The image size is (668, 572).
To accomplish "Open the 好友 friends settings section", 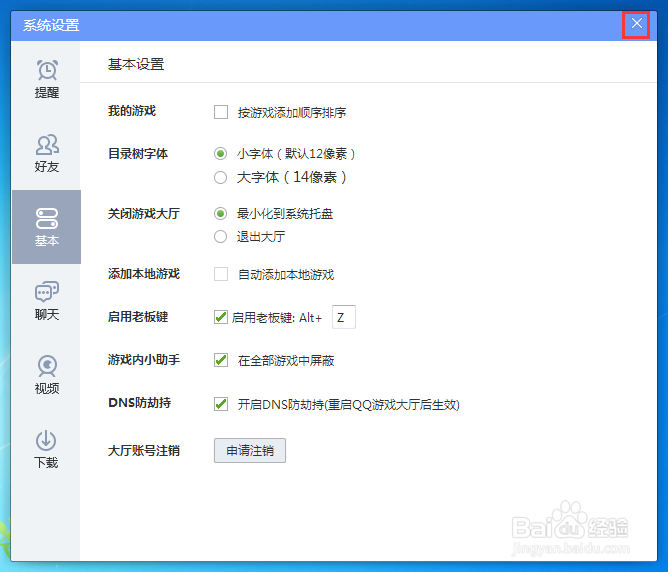I will pos(46,153).
